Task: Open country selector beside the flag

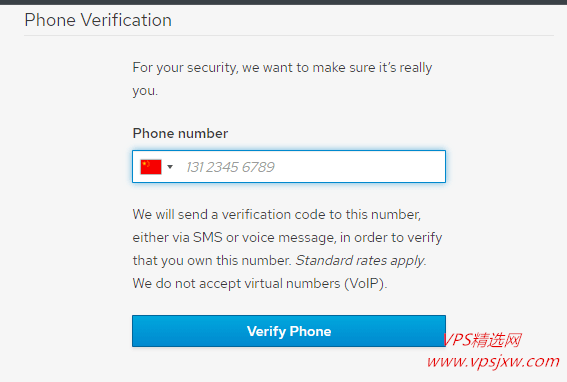Action: pyautogui.click(x=157, y=167)
